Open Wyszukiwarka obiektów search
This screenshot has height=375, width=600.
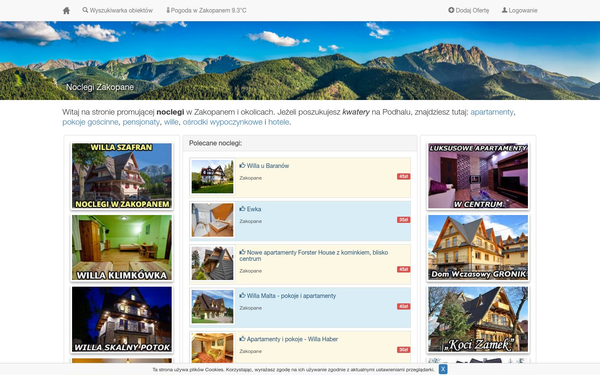[x=117, y=10]
